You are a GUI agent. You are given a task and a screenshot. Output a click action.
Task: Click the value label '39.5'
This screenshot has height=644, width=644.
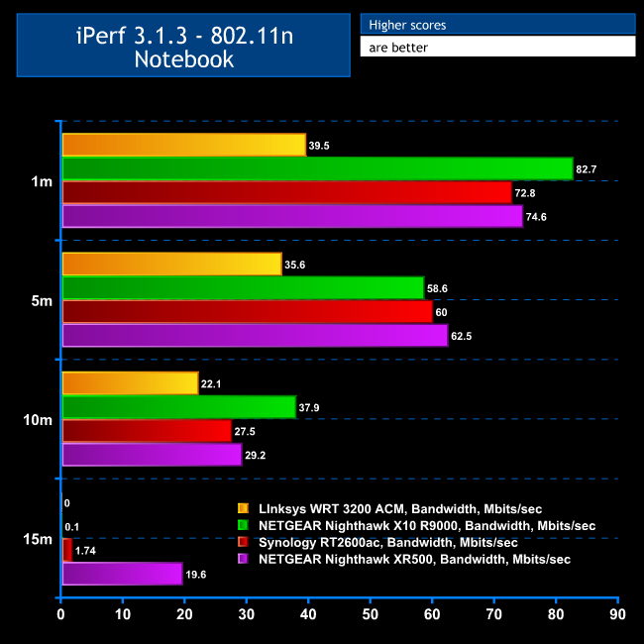(319, 146)
